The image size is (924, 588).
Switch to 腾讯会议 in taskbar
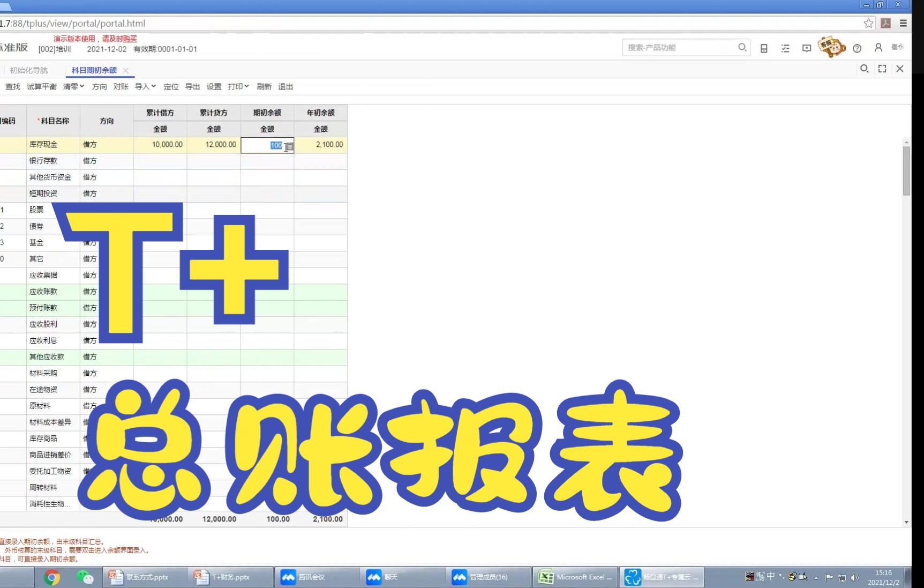[x=316, y=577]
